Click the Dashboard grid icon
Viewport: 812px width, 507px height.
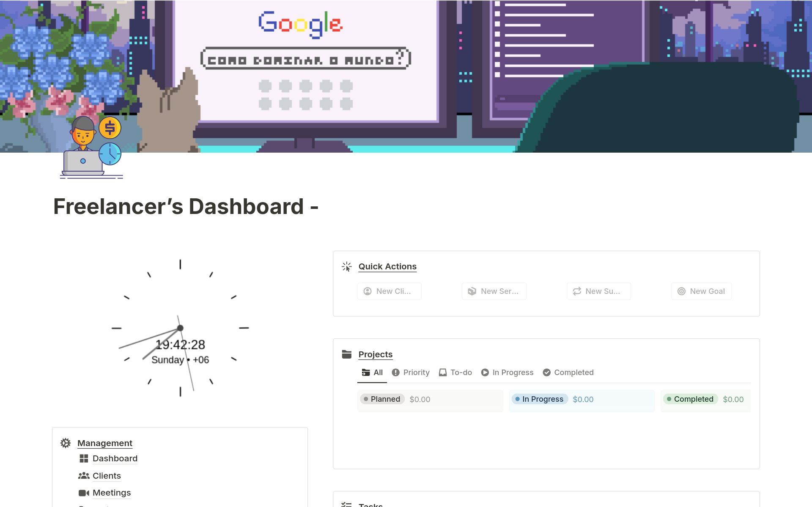[84, 458]
